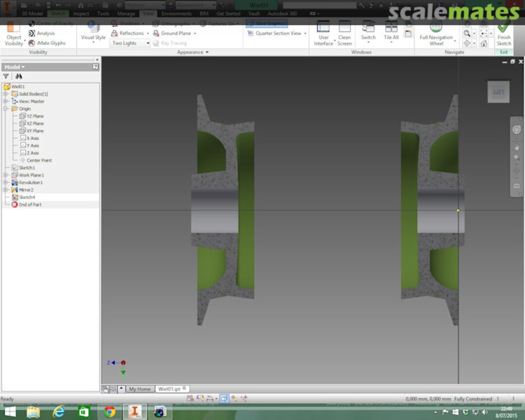Open the Quarter Section View dropdown
525x420 pixels.
click(305, 34)
